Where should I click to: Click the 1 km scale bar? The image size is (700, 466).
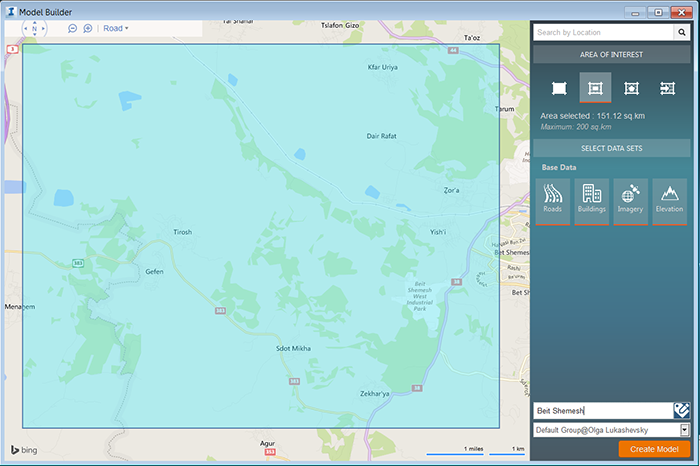(x=508, y=451)
